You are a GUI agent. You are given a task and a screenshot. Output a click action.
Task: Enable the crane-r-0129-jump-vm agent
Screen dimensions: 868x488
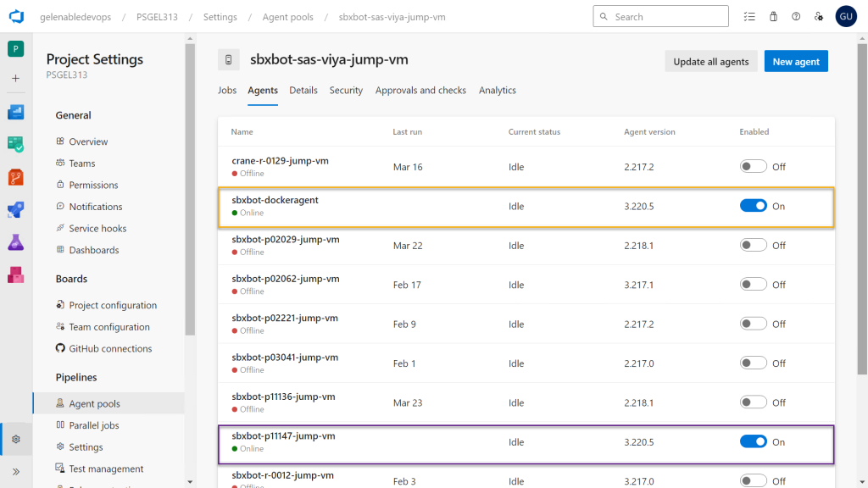click(753, 167)
